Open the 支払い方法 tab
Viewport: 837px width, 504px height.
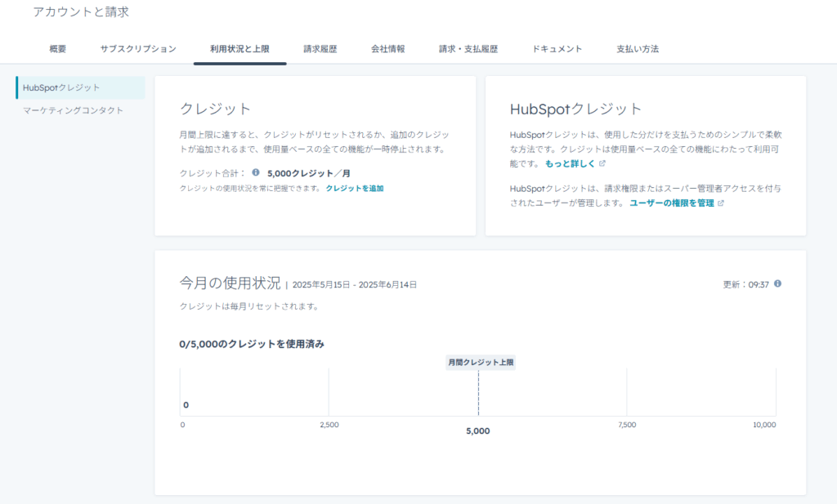click(638, 49)
